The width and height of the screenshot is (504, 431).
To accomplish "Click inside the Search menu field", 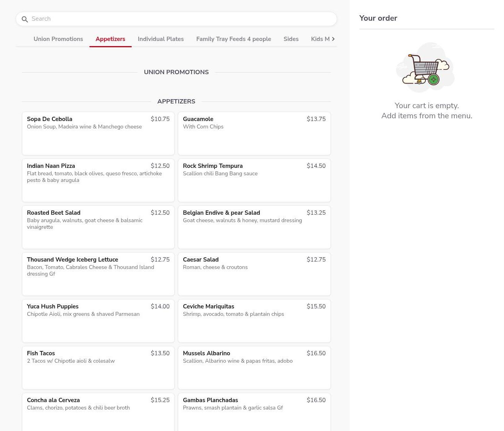I will [x=180, y=19].
